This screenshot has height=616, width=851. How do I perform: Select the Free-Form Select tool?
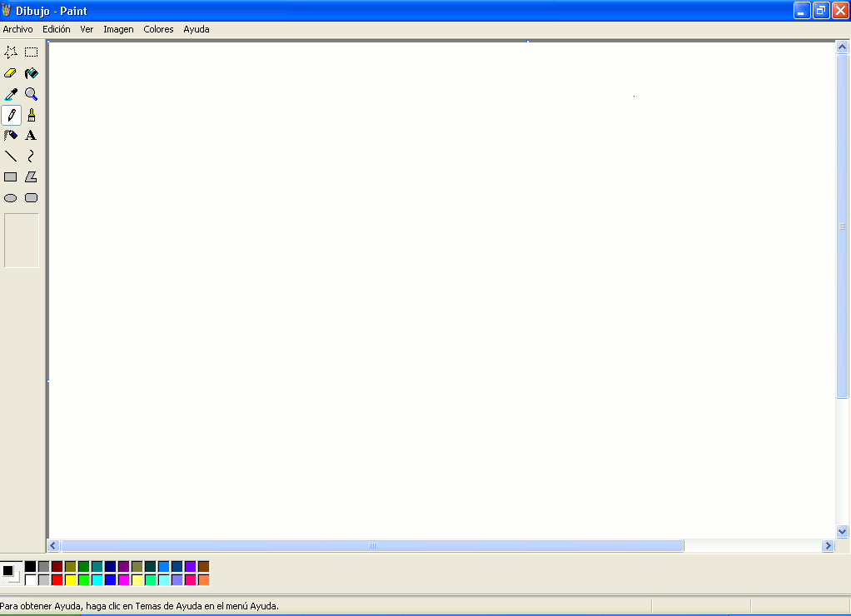[x=11, y=52]
